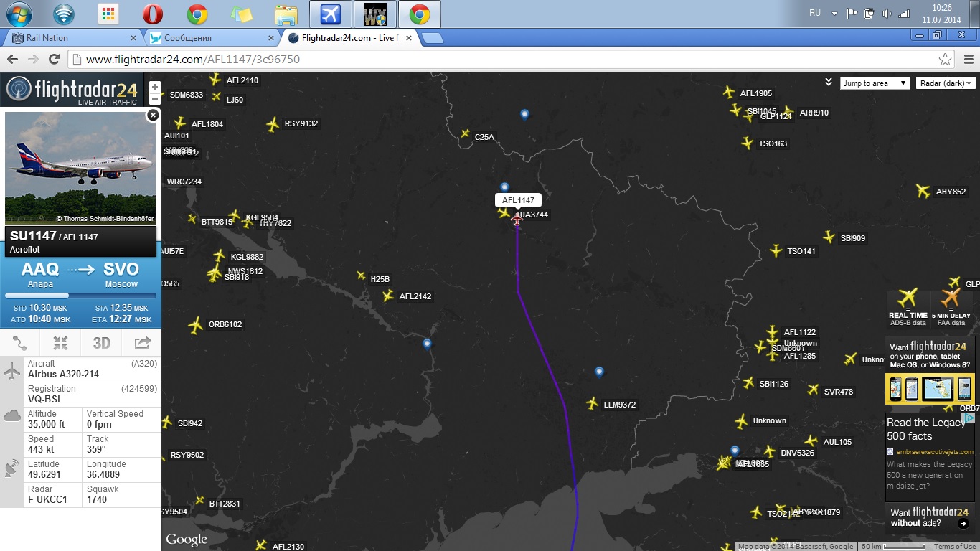
Task: Select aircraft AUL105 on map
Action: (811, 441)
